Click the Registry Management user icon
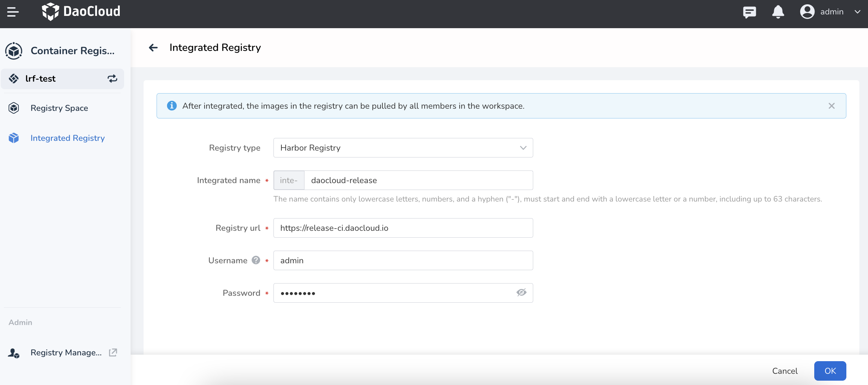 14,353
